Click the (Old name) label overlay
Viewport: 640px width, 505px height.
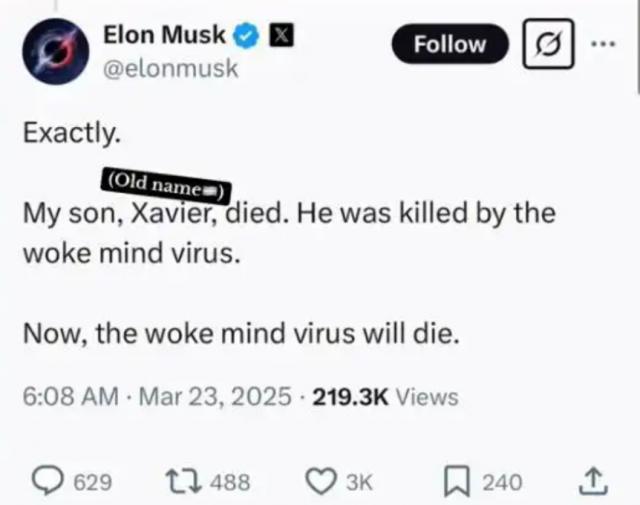pos(164,183)
